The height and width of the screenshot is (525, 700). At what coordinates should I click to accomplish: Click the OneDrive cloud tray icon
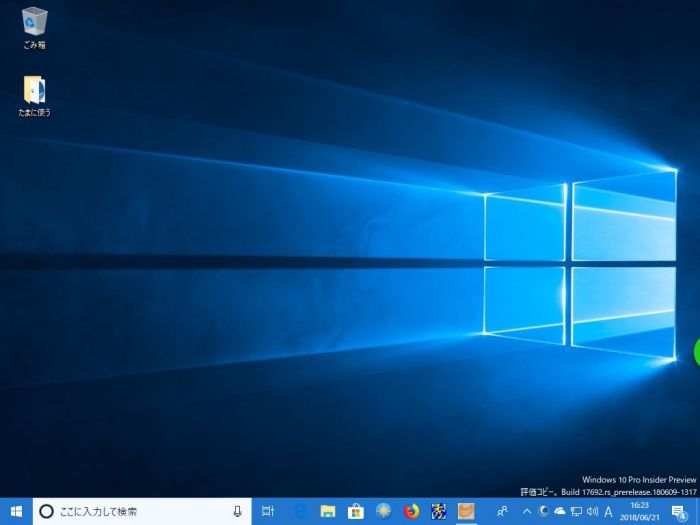(559, 511)
